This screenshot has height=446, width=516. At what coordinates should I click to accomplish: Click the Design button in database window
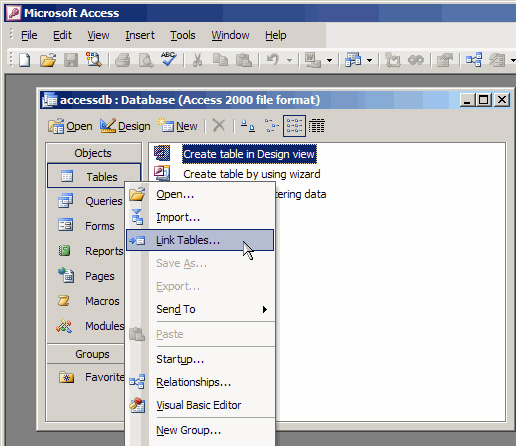pos(125,126)
